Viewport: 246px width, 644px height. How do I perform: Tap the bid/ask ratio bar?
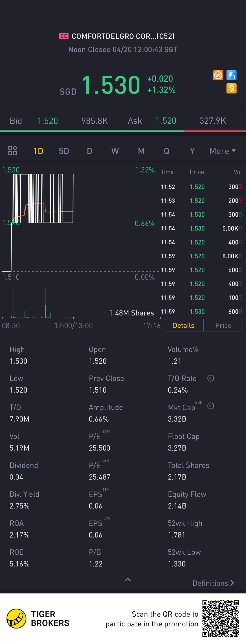coord(123,131)
